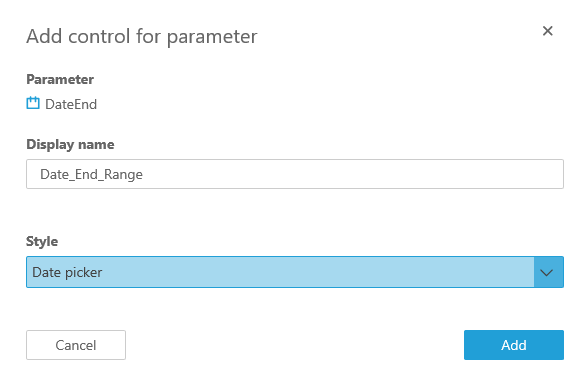Click the Date_End_Range text in the input
This screenshot has width=584, height=374.
point(91,174)
